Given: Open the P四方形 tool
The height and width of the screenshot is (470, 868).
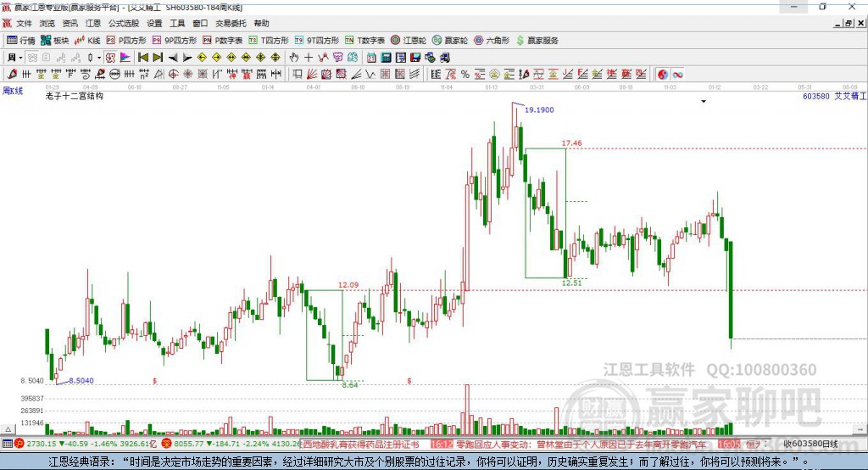Looking at the screenshot, I should [126, 41].
